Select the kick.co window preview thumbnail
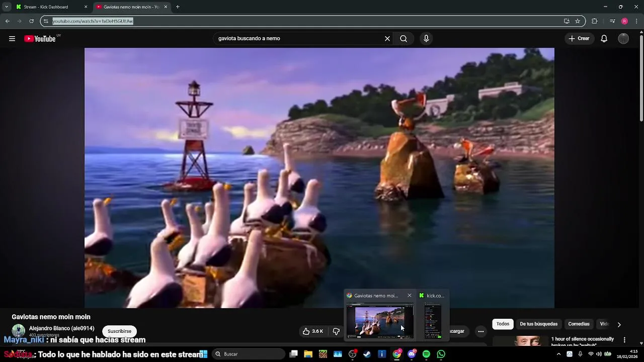Viewport: 644px width, 362px height. point(433,321)
